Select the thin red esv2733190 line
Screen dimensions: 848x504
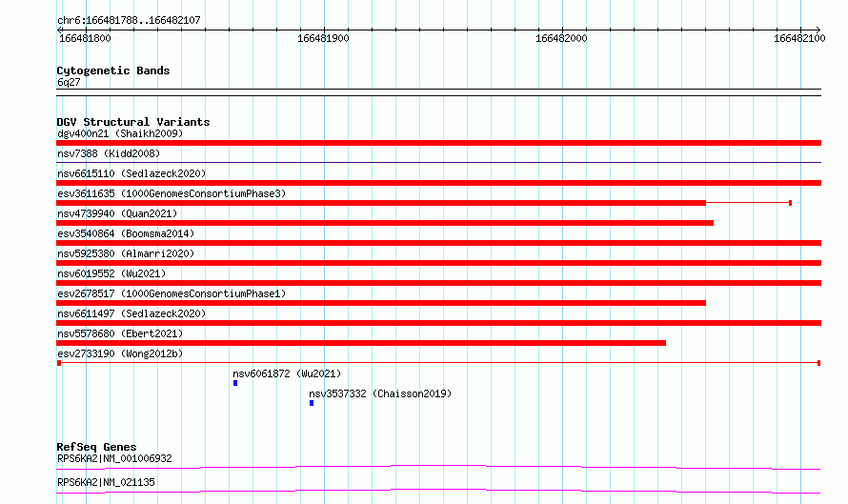(438, 363)
